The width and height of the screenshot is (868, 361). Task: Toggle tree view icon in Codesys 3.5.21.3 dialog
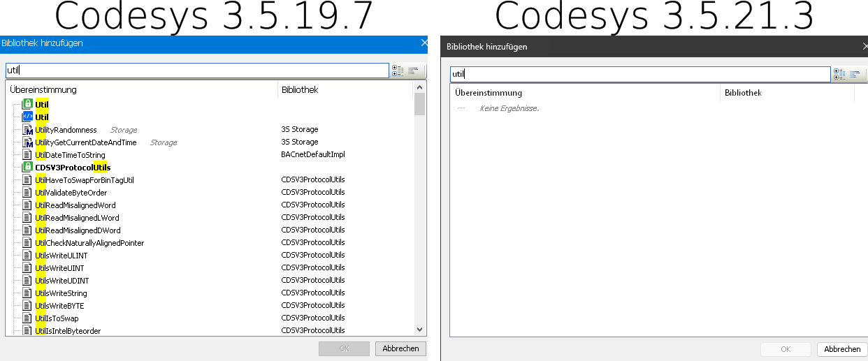tap(839, 74)
